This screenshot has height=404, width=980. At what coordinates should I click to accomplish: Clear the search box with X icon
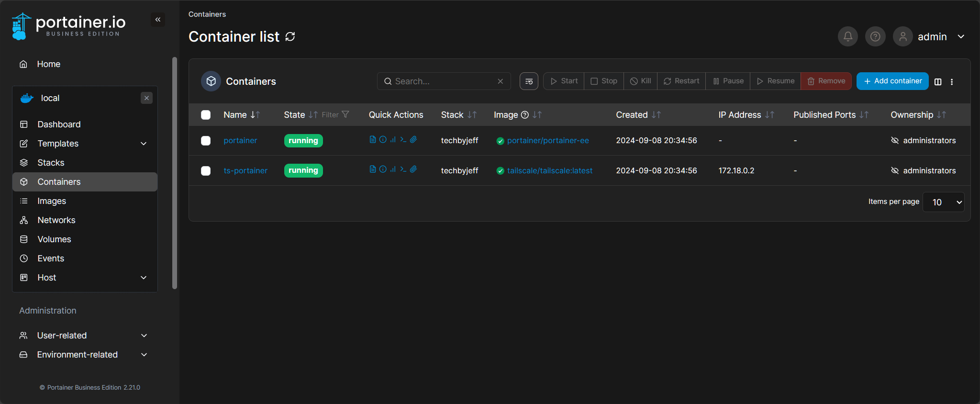[500, 81]
